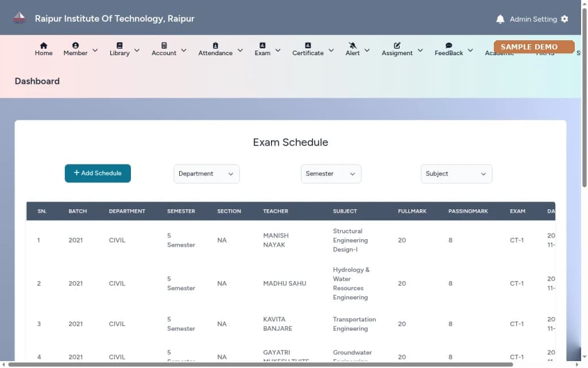Open notifications bell icon
The height and width of the screenshot is (368, 588).
(500, 19)
